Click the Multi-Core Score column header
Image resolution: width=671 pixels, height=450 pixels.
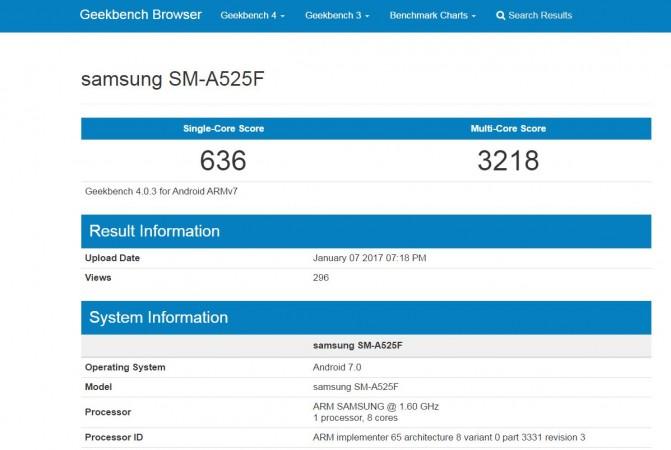[508, 129]
